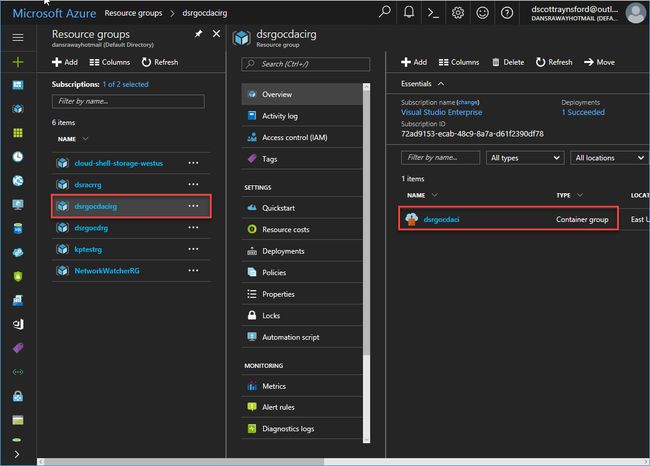Open ellipsis menu for NetworkWatcherRG
This screenshot has width=650, height=466.
(193, 271)
